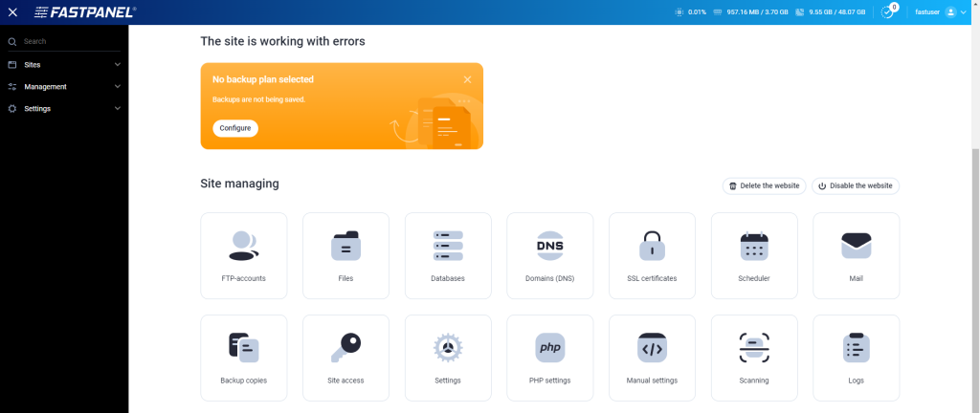Viewport: 980px width, 413px height.
Task: Open Domains (DNS) settings
Action: click(x=549, y=254)
